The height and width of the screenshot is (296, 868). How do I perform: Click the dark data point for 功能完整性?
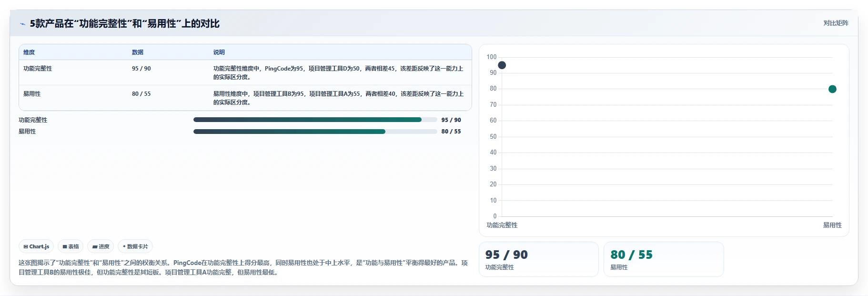502,65
